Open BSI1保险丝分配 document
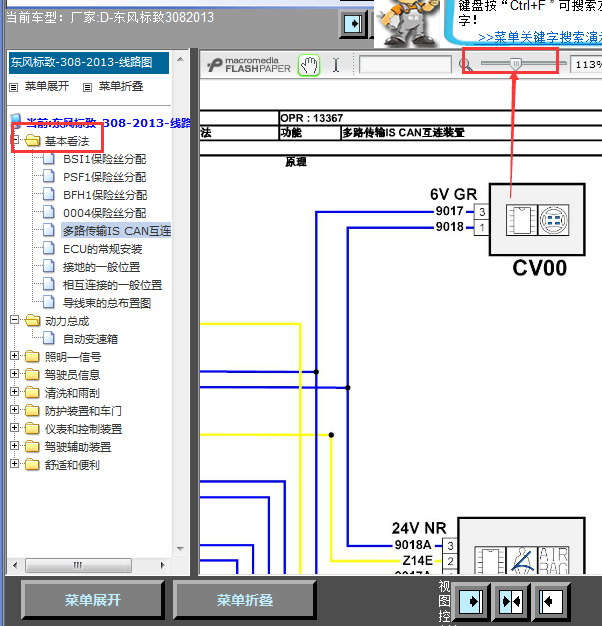The width and height of the screenshot is (602, 626). (105, 159)
